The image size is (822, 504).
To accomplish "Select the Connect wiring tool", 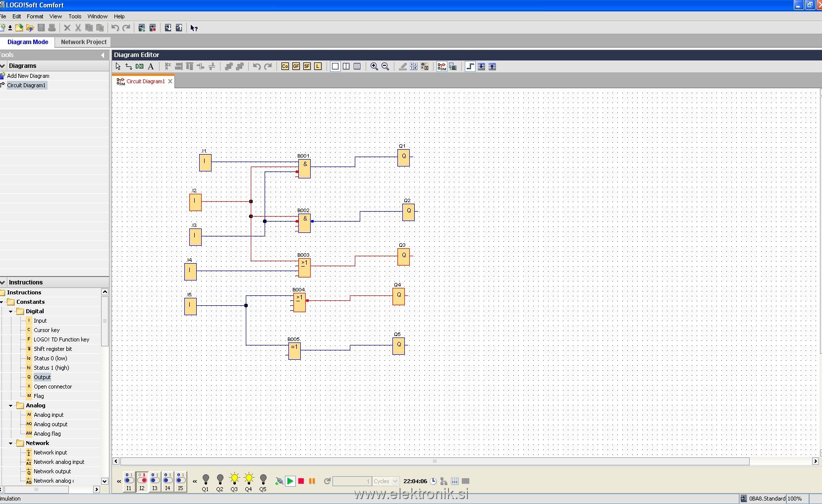I will 129,66.
